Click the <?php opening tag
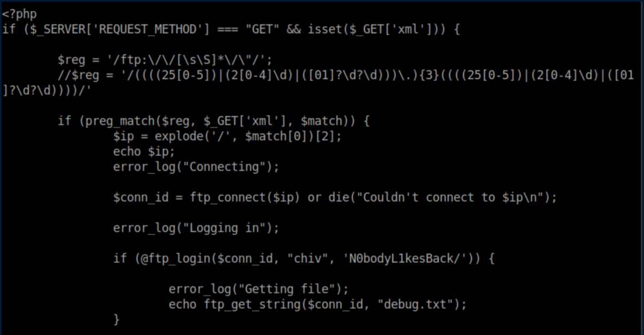 pyautogui.click(x=20, y=14)
